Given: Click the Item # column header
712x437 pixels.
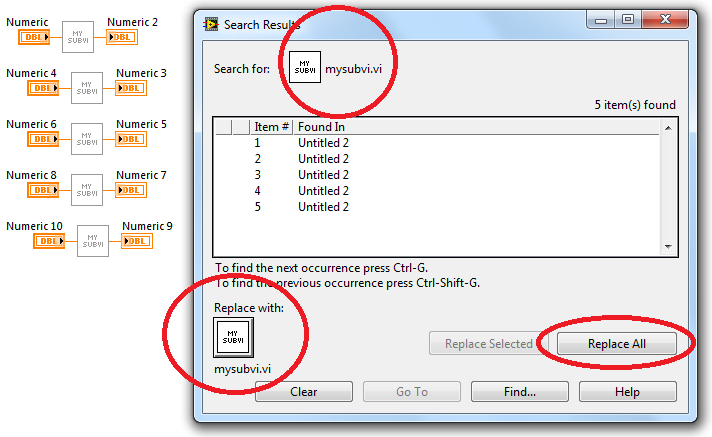Looking at the screenshot, I should pos(272,127).
